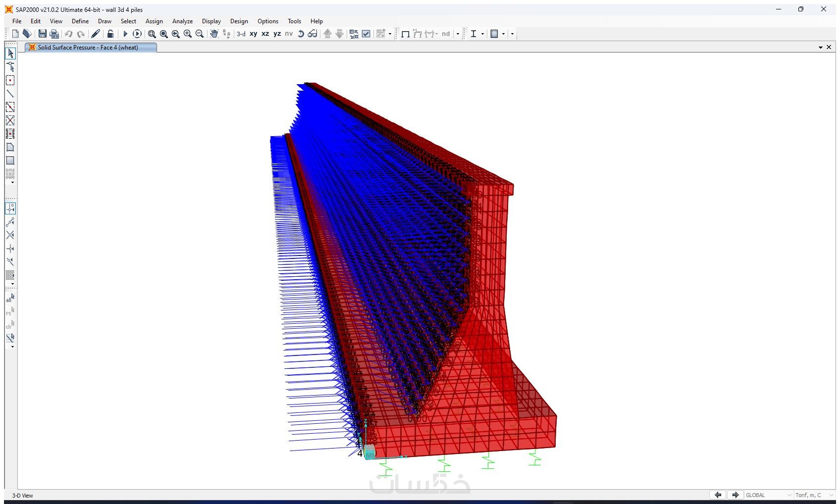
Task: Select the Draw Frame/Cable line tool
Action: coord(10,94)
